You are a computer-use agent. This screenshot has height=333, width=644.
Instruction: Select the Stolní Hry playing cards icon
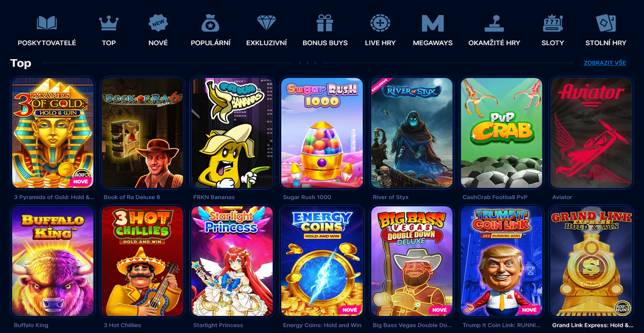[606, 23]
